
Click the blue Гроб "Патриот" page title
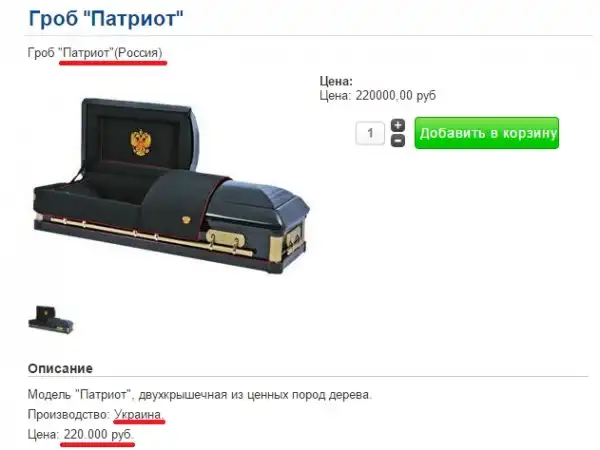(x=106, y=18)
